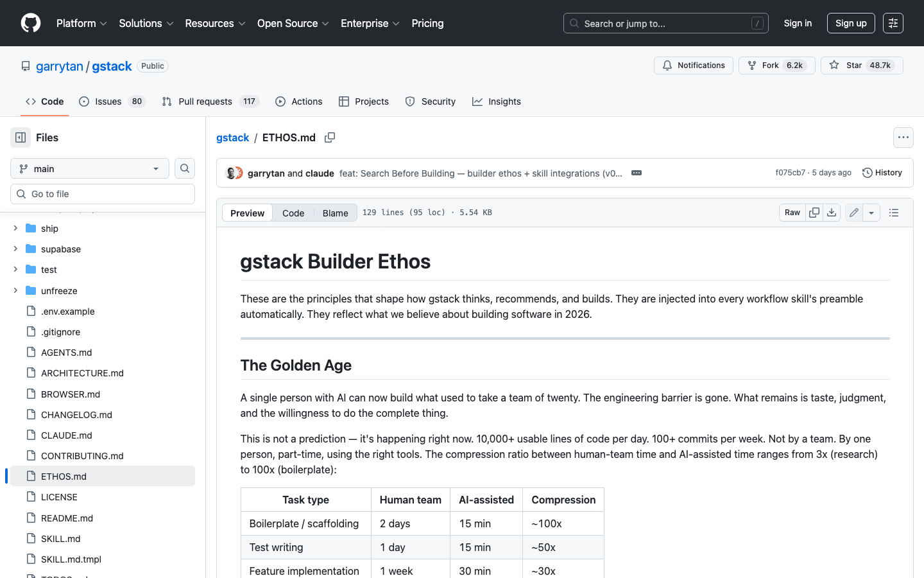
Task: Download the raw ETHOS.md file
Action: coord(832,213)
